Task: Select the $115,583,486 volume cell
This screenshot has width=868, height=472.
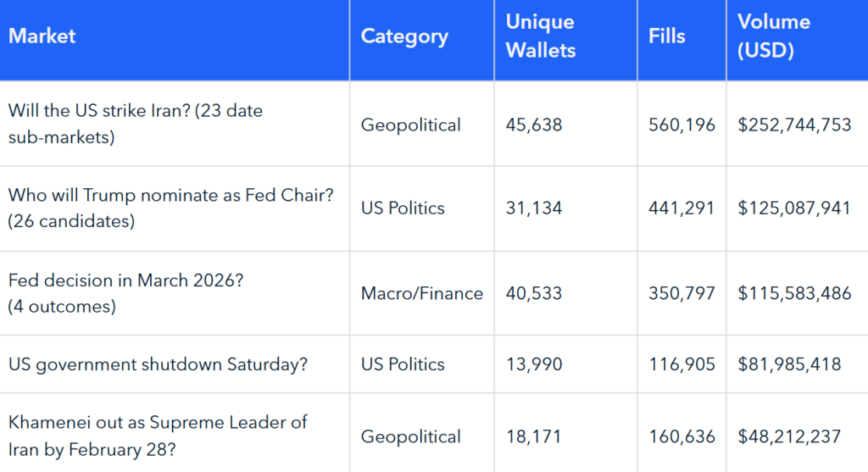Action: pos(794,293)
